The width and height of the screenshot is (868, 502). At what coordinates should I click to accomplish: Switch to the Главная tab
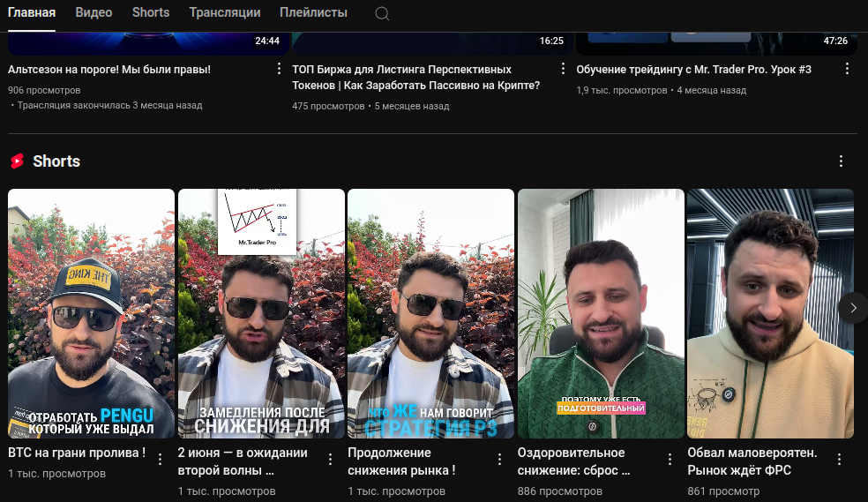click(x=32, y=12)
